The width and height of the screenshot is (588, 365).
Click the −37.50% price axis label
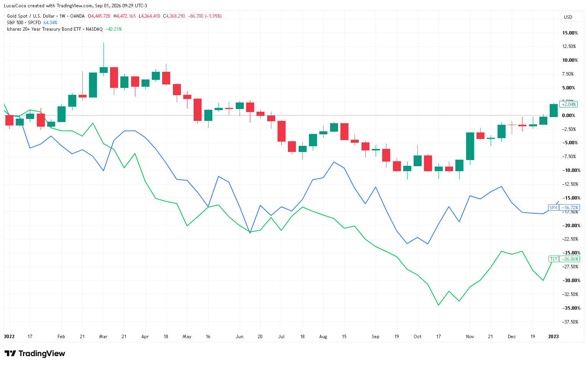coord(570,322)
